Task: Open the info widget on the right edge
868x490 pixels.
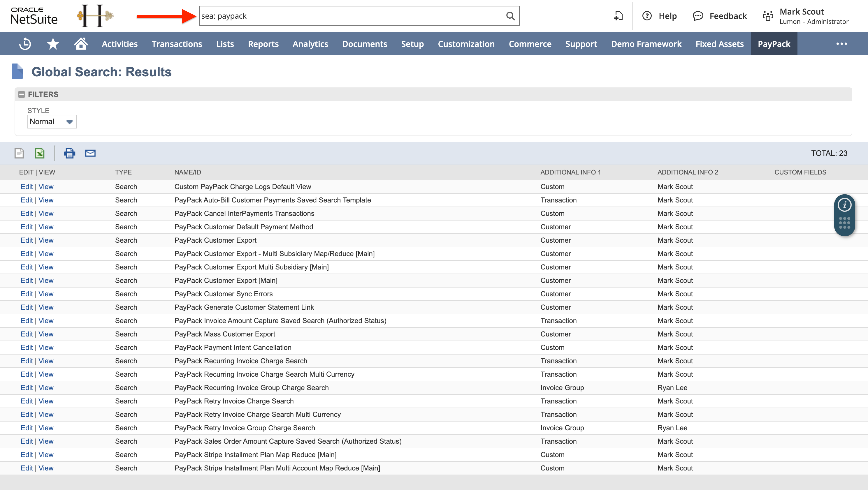Action: pos(844,205)
